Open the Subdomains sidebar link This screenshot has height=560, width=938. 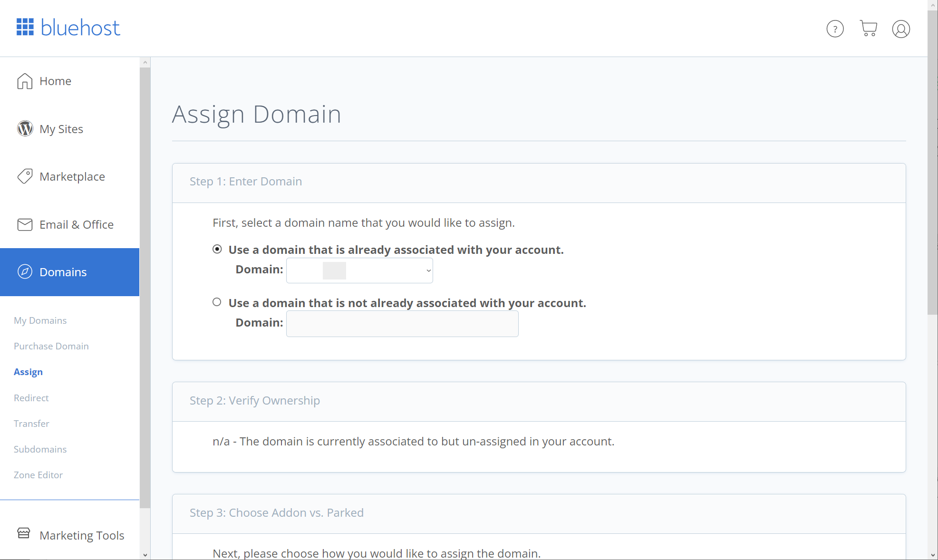click(x=40, y=449)
